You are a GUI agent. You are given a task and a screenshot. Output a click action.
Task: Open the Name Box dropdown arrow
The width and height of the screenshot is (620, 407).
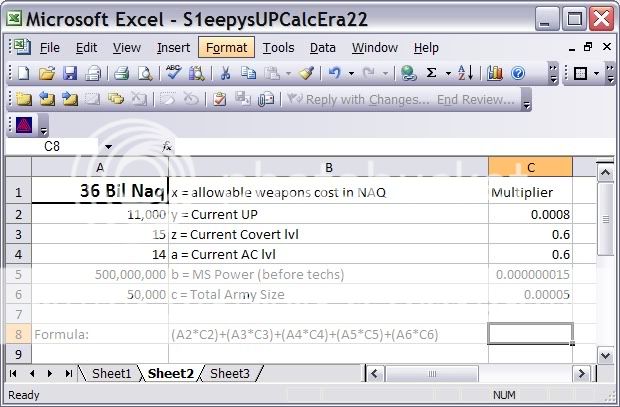[x=108, y=147]
